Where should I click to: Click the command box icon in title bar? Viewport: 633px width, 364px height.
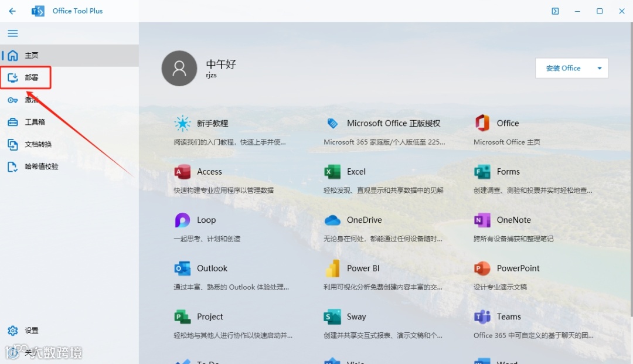coord(555,11)
